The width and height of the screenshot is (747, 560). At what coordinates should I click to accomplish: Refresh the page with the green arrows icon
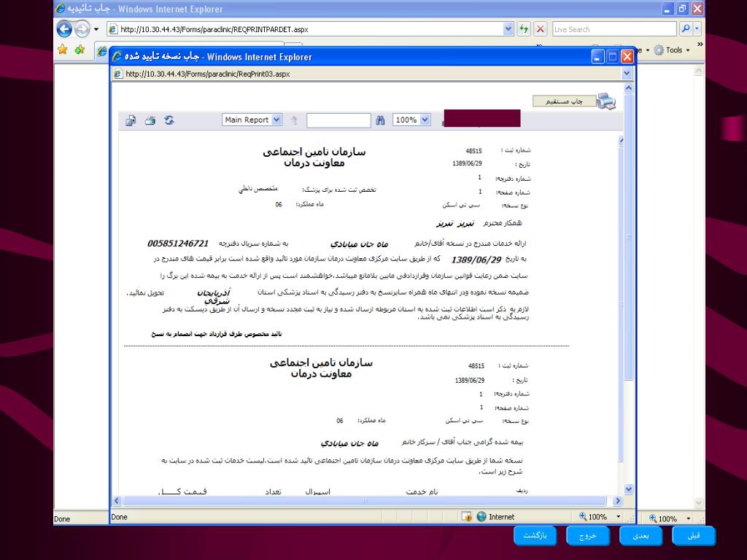pyautogui.click(x=524, y=29)
